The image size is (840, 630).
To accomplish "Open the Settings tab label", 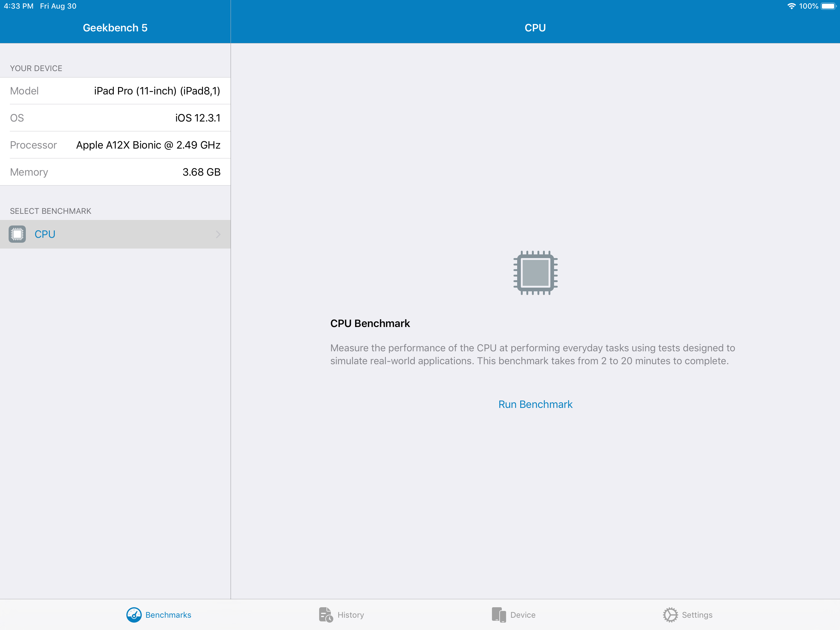I will click(x=697, y=615).
